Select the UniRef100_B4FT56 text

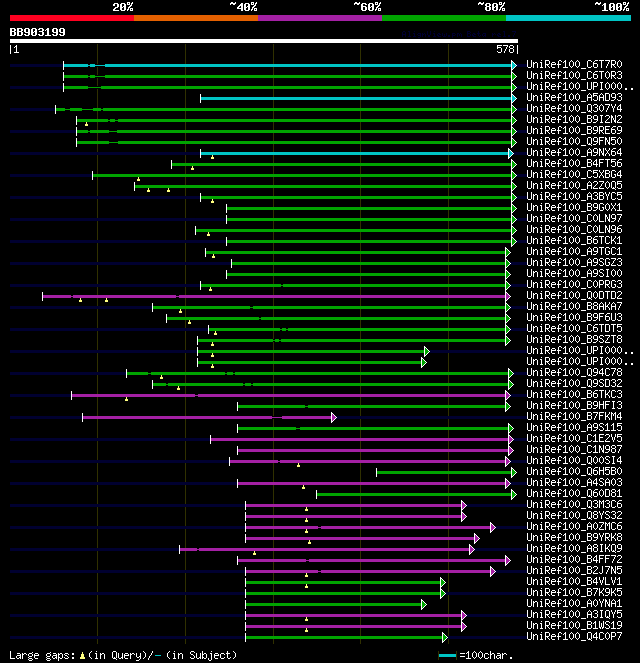[x=574, y=163]
